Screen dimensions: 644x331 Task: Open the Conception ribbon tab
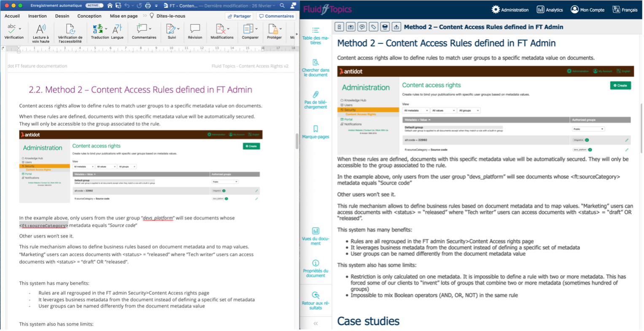tap(89, 16)
